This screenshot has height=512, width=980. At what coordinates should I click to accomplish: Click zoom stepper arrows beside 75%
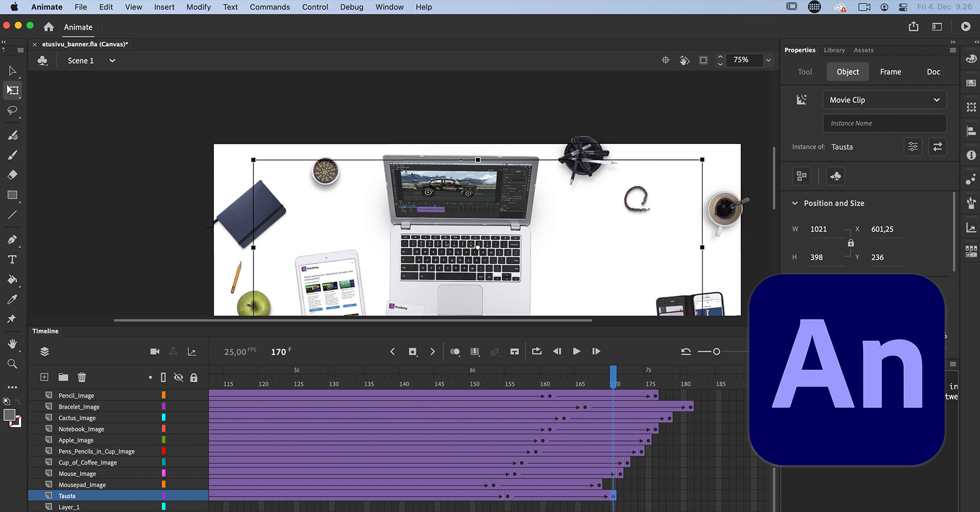(x=720, y=60)
